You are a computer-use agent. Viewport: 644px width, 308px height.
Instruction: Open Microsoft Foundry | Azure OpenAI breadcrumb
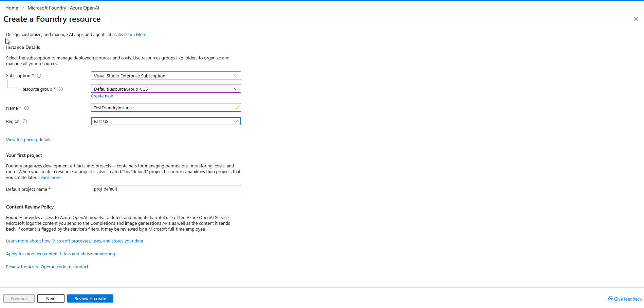point(63,8)
